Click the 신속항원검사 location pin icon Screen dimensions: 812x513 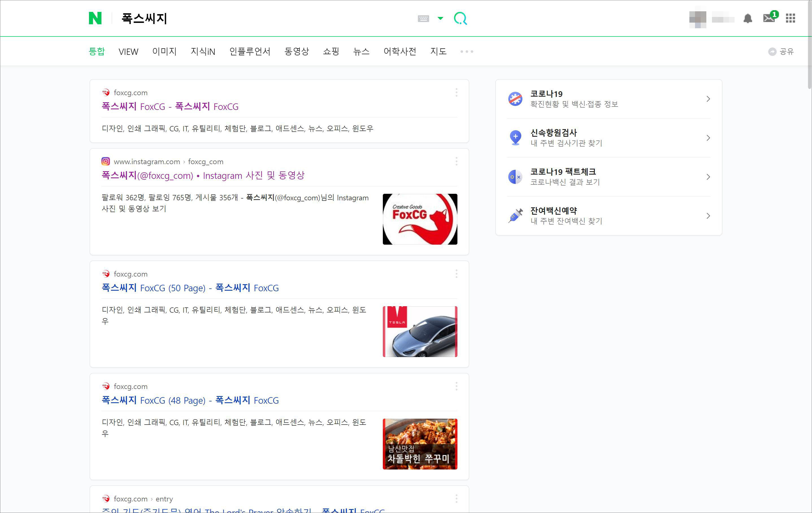pos(515,138)
